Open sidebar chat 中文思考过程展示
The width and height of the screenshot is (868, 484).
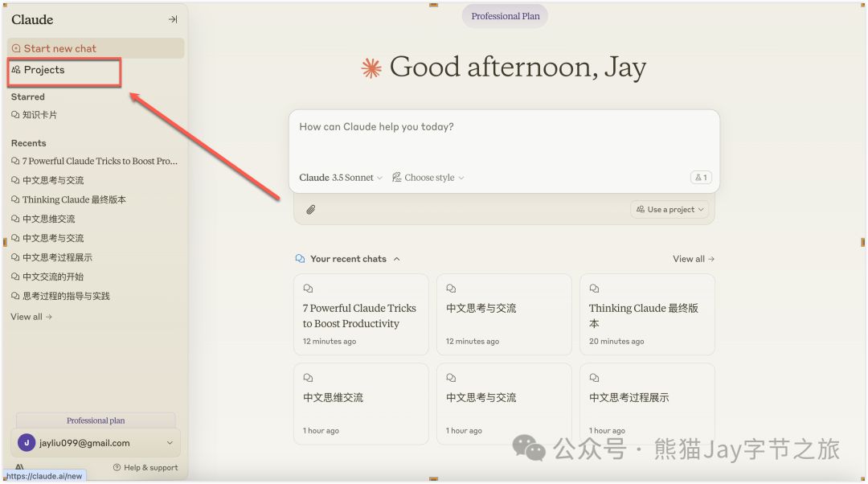[x=52, y=257]
